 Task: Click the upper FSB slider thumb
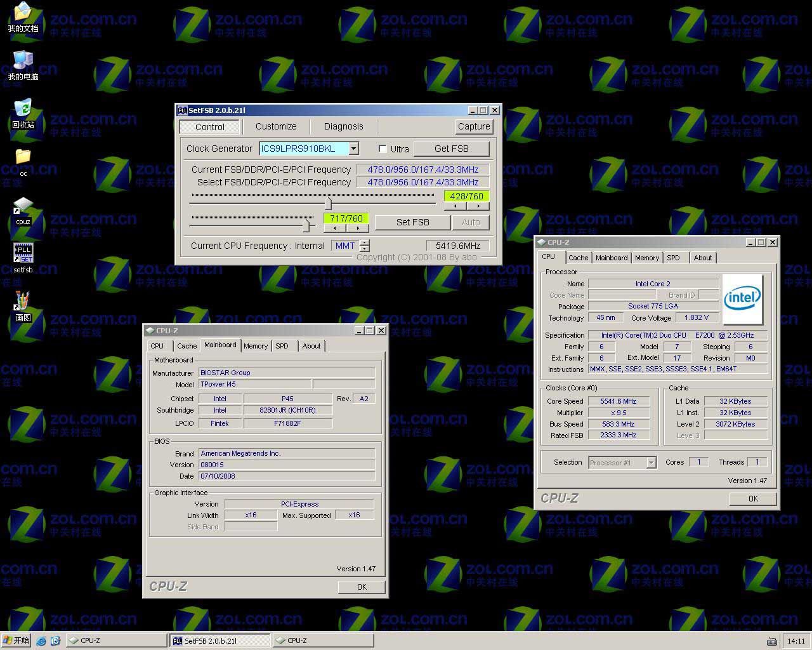tap(328, 203)
